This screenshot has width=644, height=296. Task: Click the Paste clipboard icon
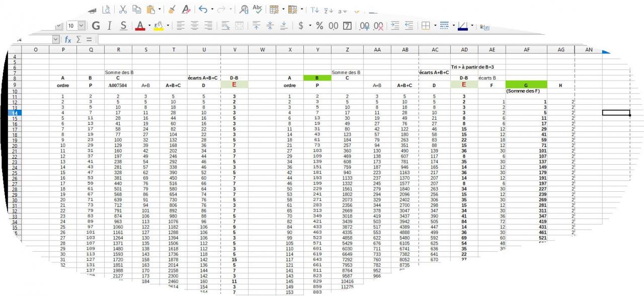(150, 10)
